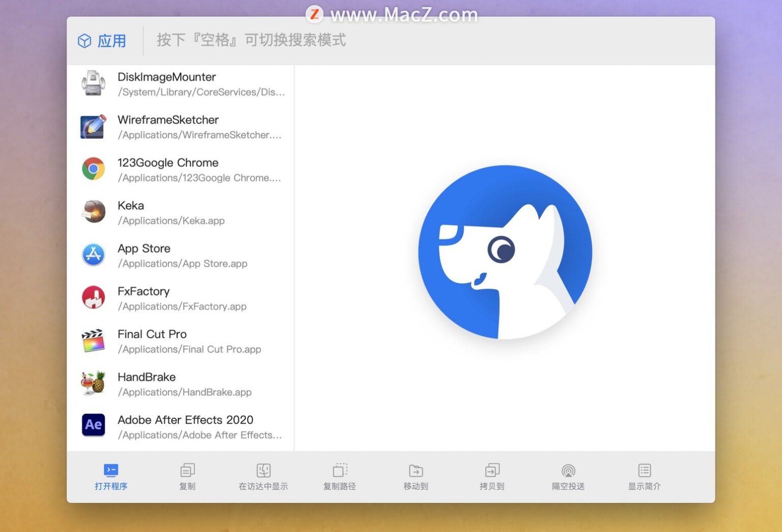Image resolution: width=782 pixels, height=532 pixels.
Task: Click the /Applications/123Google Chrome path text
Action: 199,178
